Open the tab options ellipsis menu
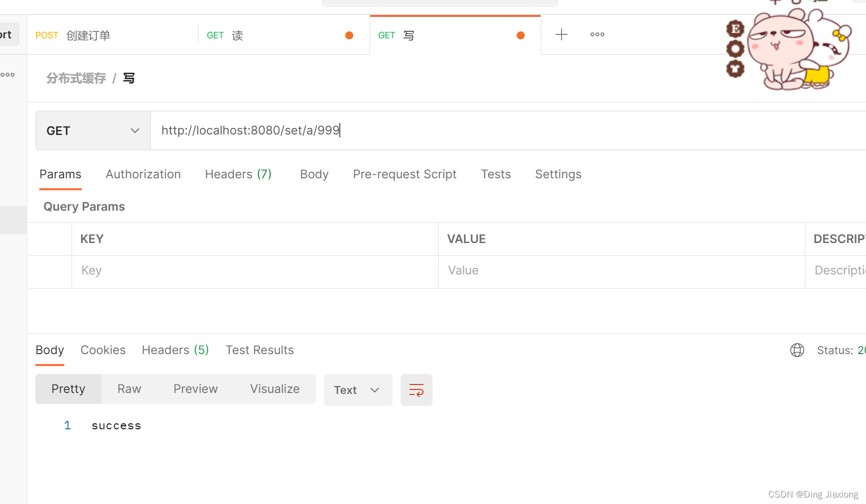866x504 pixels. click(597, 34)
